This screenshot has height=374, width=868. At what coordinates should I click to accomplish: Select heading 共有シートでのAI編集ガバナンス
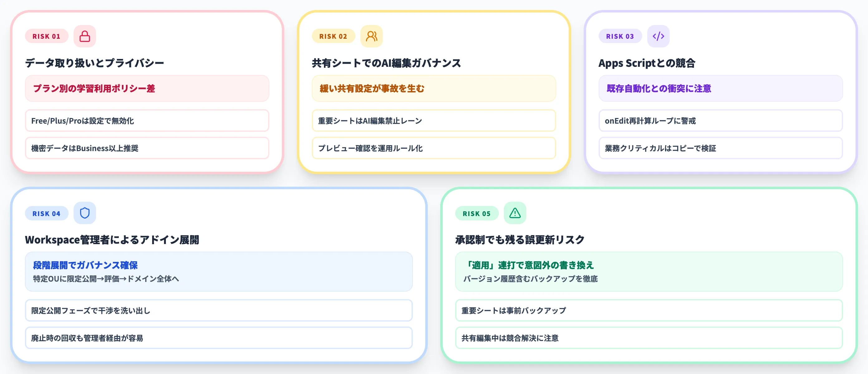tap(386, 63)
